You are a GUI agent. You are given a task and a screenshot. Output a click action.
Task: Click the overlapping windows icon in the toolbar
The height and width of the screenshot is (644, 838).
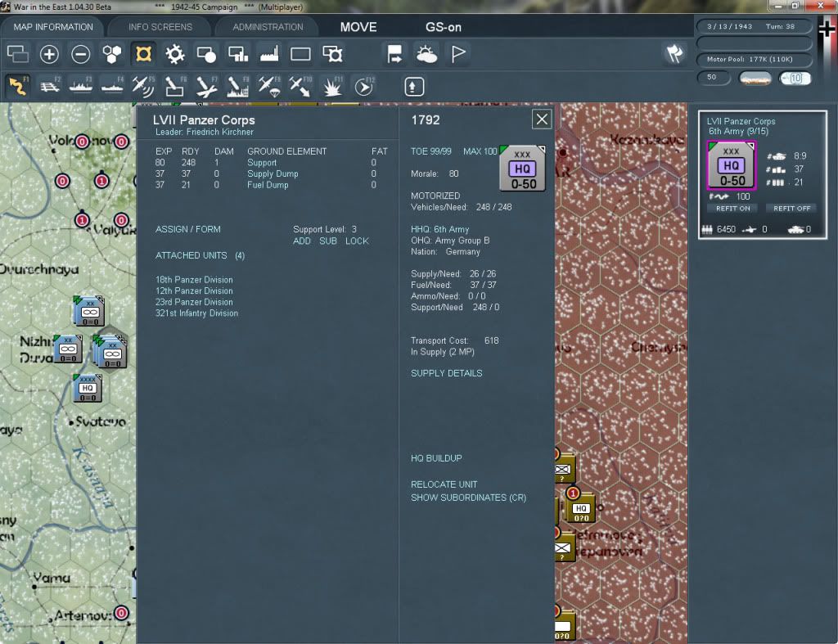point(18,54)
